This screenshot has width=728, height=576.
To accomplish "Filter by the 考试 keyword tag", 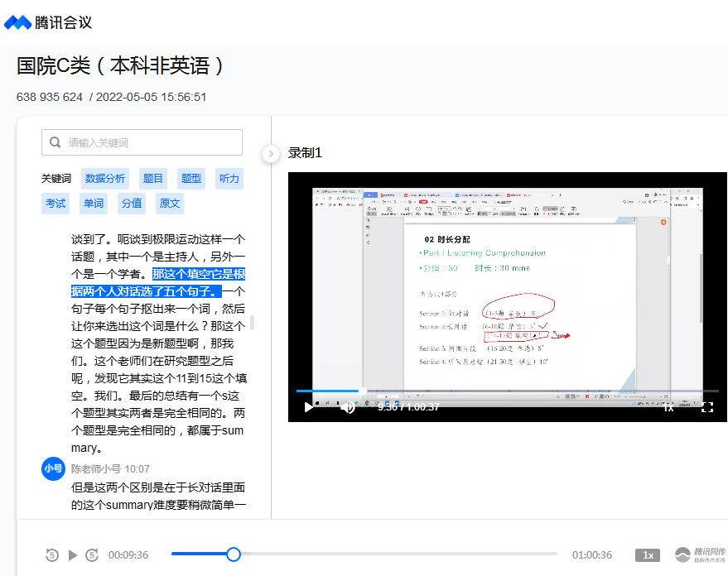I will click(55, 203).
